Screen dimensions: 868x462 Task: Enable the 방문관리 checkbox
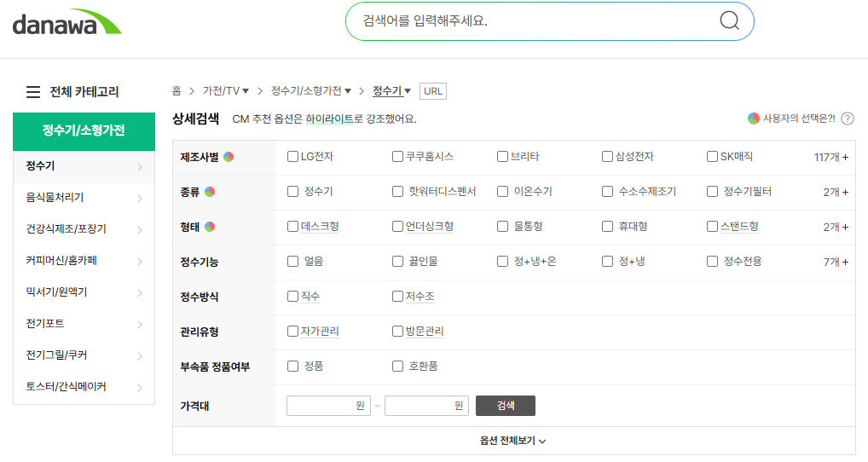(397, 331)
